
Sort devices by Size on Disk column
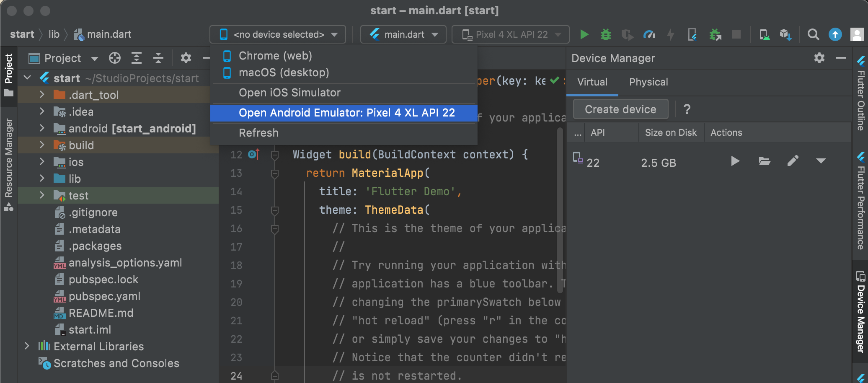pyautogui.click(x=671, y=132)
